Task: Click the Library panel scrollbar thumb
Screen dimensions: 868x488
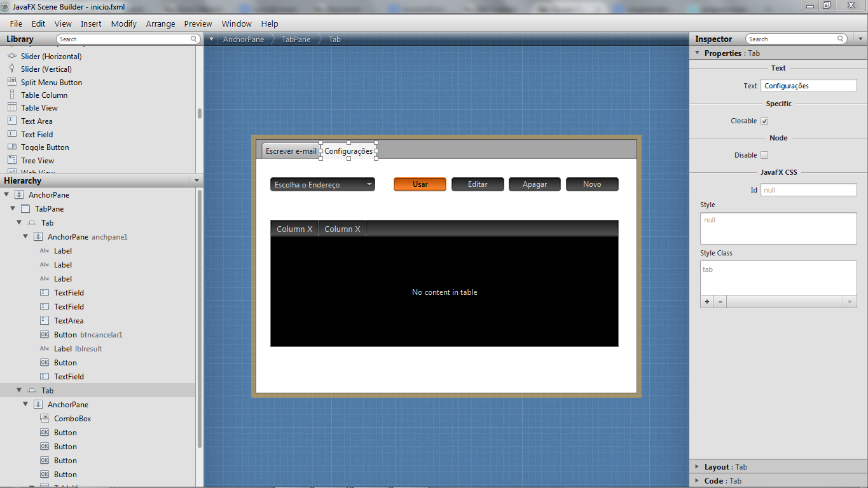Action: coord(200,113)
